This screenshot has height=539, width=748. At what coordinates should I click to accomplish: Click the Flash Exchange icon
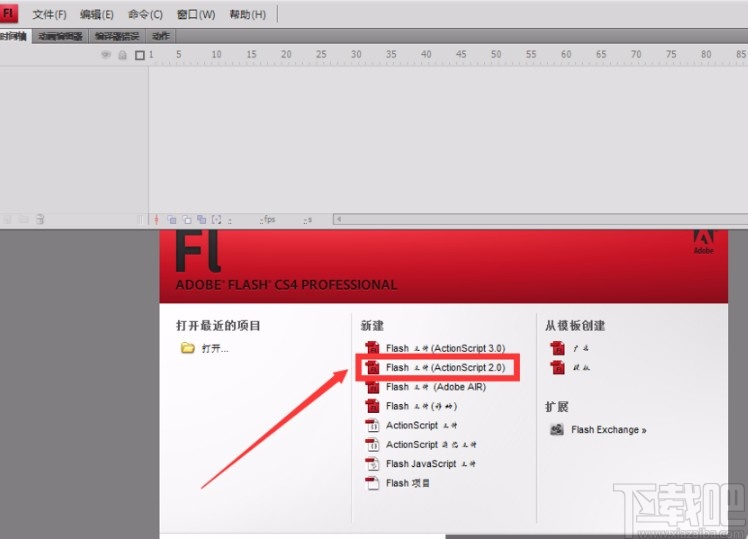click(x=557, y=429)
